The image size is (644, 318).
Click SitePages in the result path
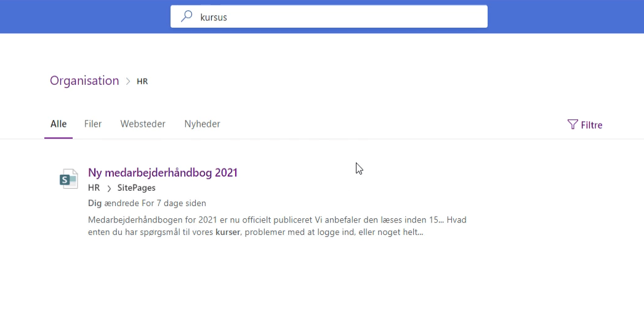(136, 188)
